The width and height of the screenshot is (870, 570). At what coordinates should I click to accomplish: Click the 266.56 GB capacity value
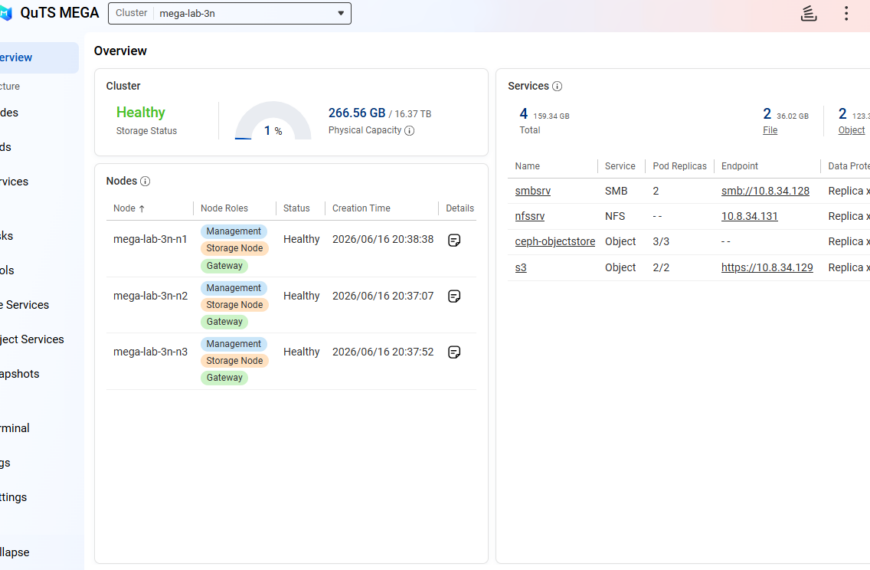357,113
